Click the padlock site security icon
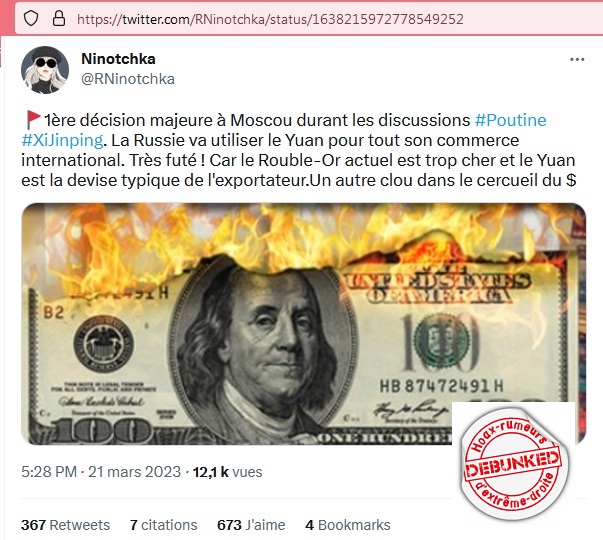Screen dimensions: 603x540 pyautogui.click(x=59, y=18)
